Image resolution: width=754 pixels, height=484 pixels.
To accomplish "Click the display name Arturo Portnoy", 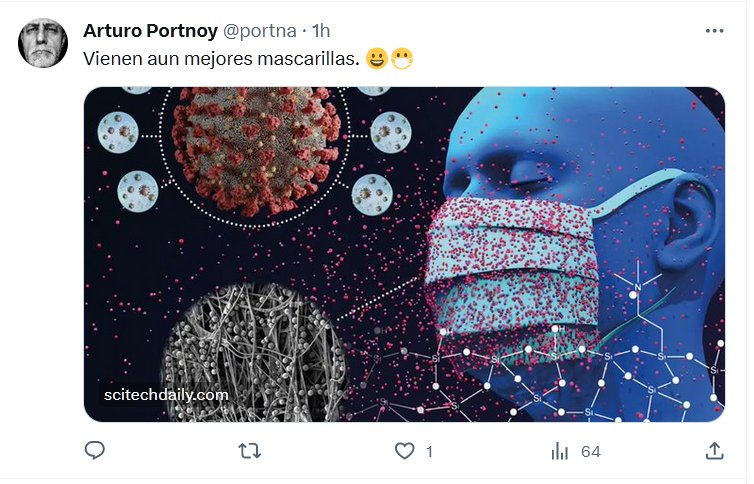I will point(151,30).
